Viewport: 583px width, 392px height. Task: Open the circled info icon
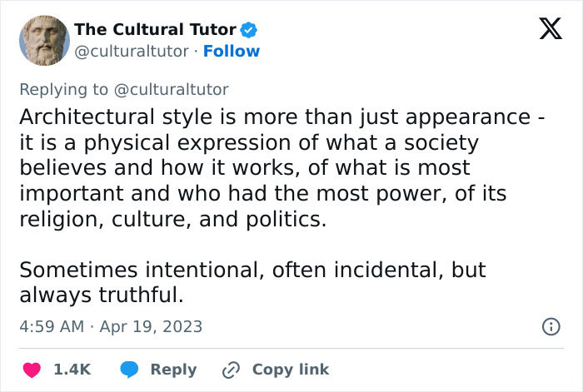[551, 327]
